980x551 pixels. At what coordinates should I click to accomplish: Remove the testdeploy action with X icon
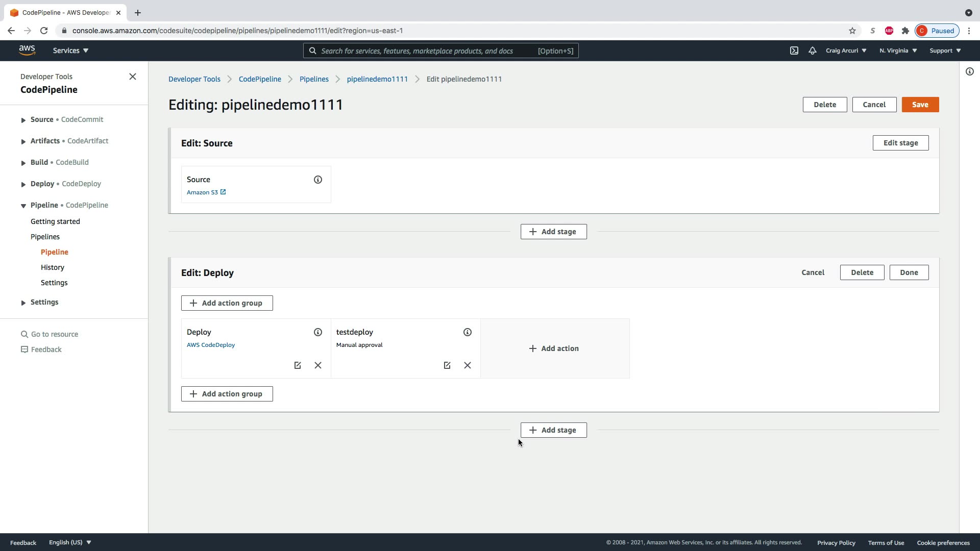coord(467,365)
